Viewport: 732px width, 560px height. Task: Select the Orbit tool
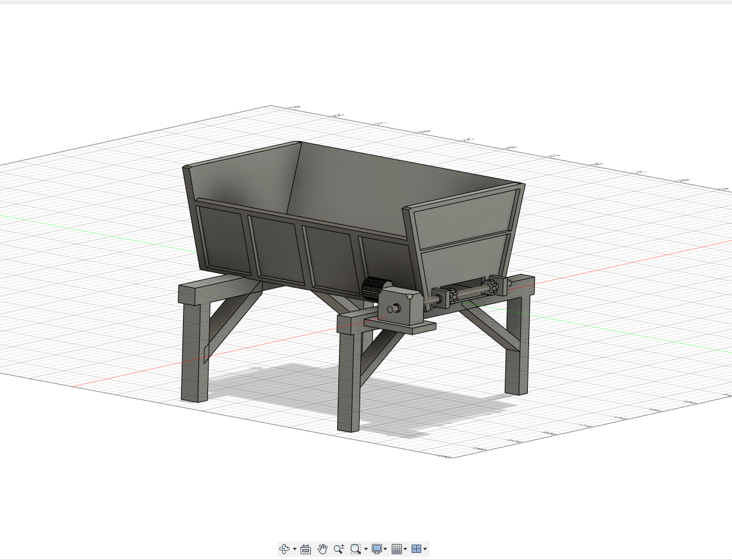pyautogui.click(x=284, y=549)
